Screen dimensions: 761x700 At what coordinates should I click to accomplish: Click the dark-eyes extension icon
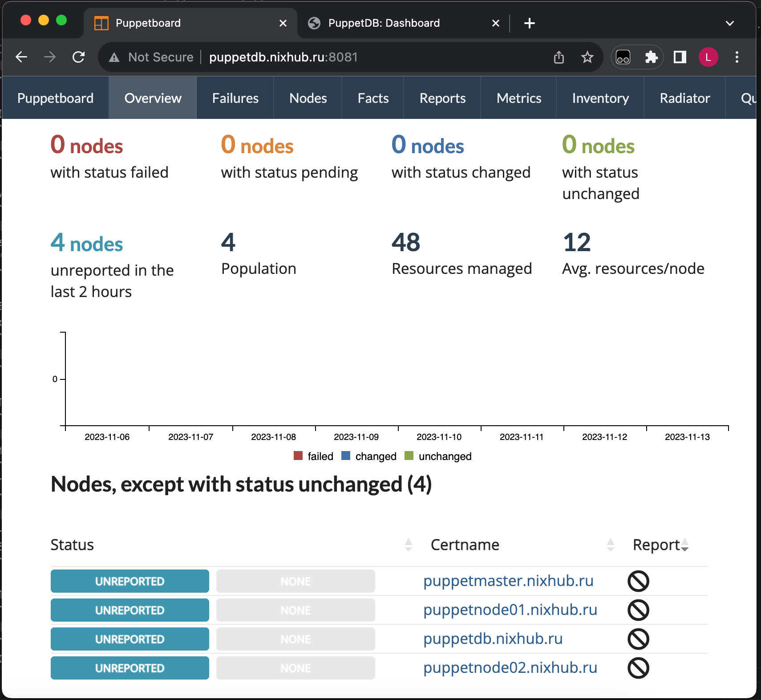click(623, 57)
